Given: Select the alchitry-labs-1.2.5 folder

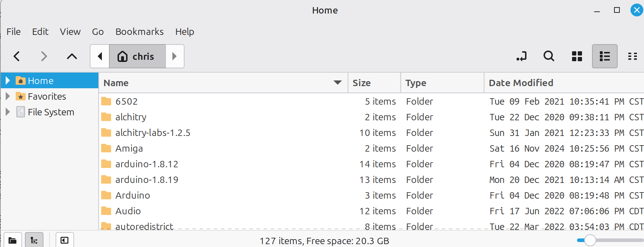Looking at the screenshot, I should [153, 133].
